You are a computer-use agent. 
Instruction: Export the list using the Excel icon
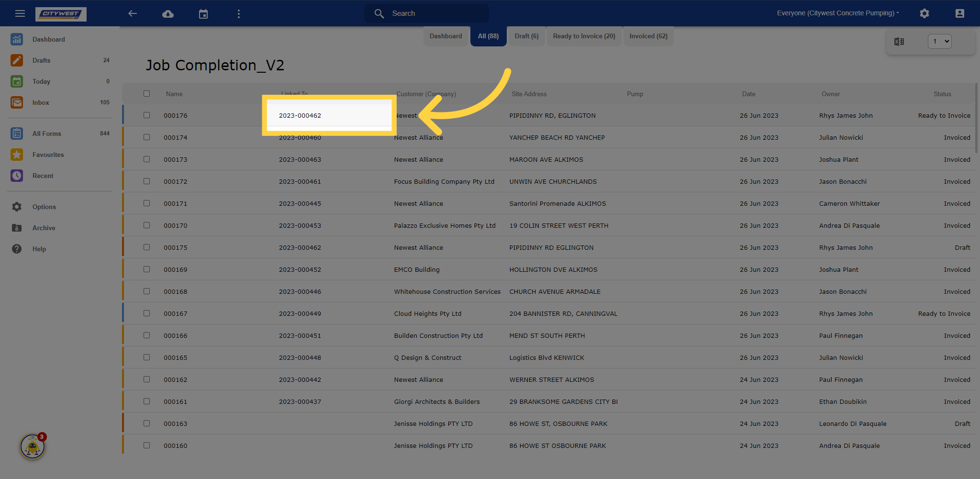pyautogui.click(x=899, y=41)
